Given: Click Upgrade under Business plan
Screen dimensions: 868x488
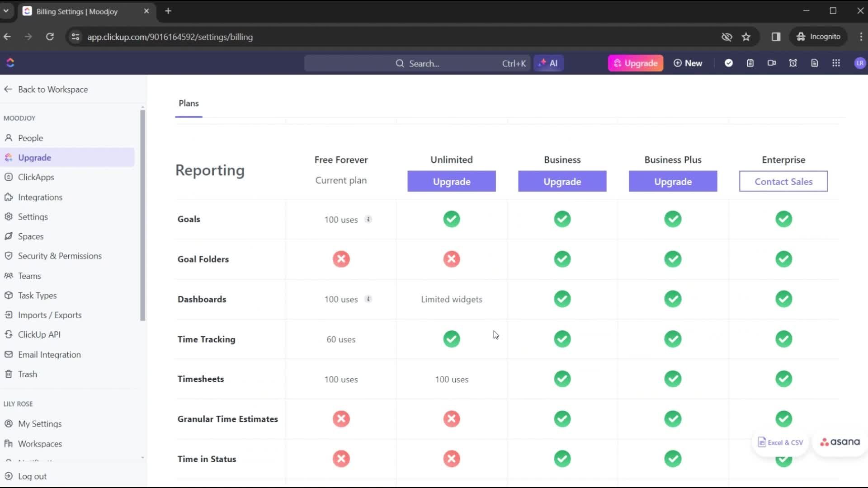Looking at the screenshot, I should [x=562, y=181].
